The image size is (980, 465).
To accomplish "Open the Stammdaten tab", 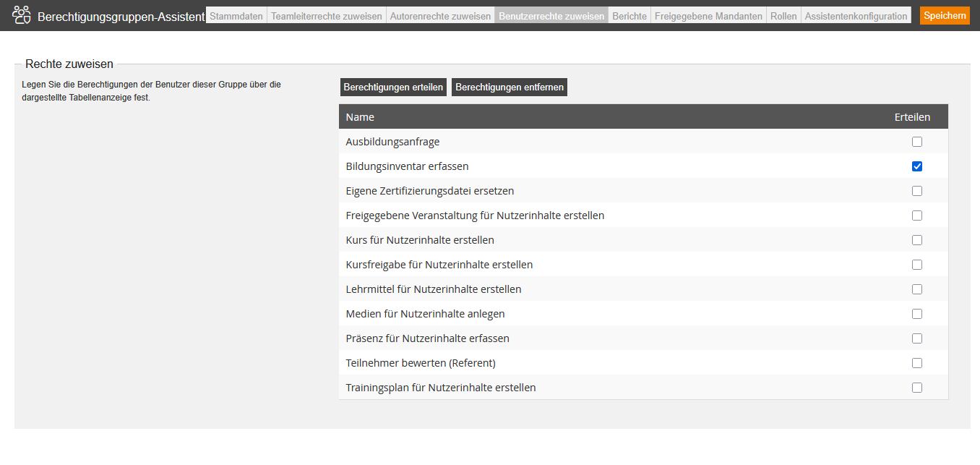I will pyautogui.click(x=236, y=16).
